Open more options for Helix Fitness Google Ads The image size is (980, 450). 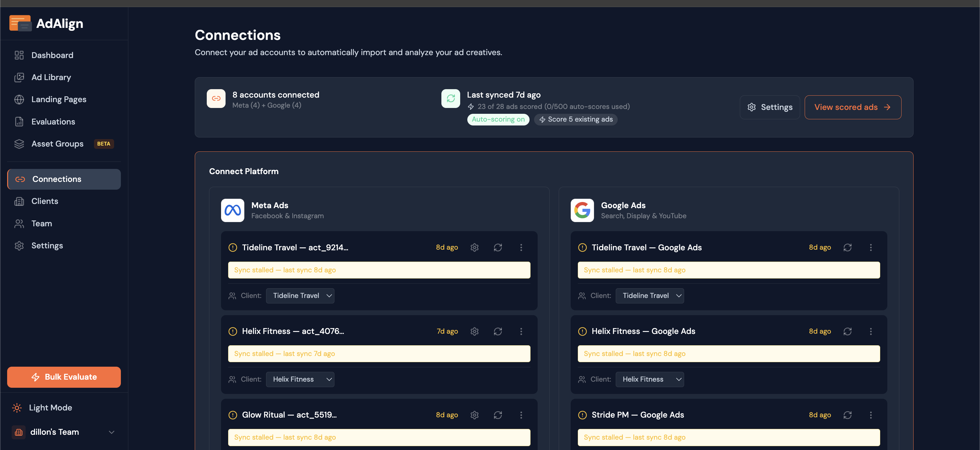tap(871, 331)
